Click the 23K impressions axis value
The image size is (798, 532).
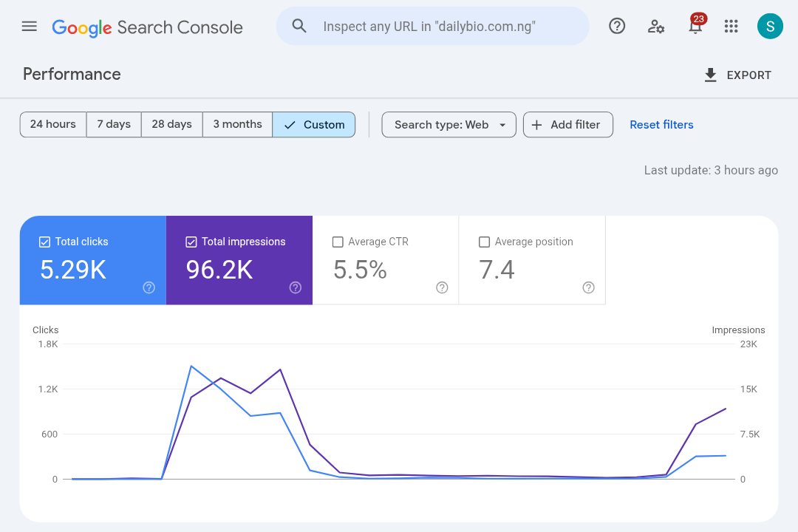[x=748, y=344]
